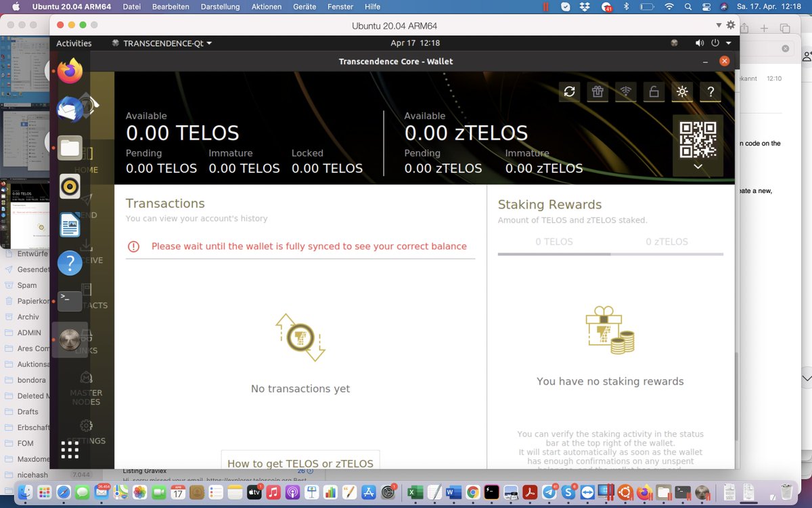Open the Fenster menu
Viewport: 812px width, 508px height.
(x=340, y=7)
